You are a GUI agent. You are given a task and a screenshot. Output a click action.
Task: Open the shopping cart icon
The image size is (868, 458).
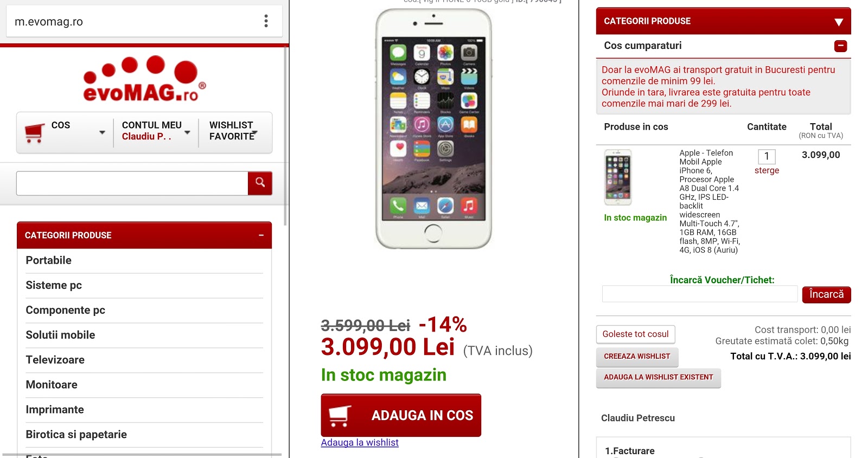[x=35, y=133]
